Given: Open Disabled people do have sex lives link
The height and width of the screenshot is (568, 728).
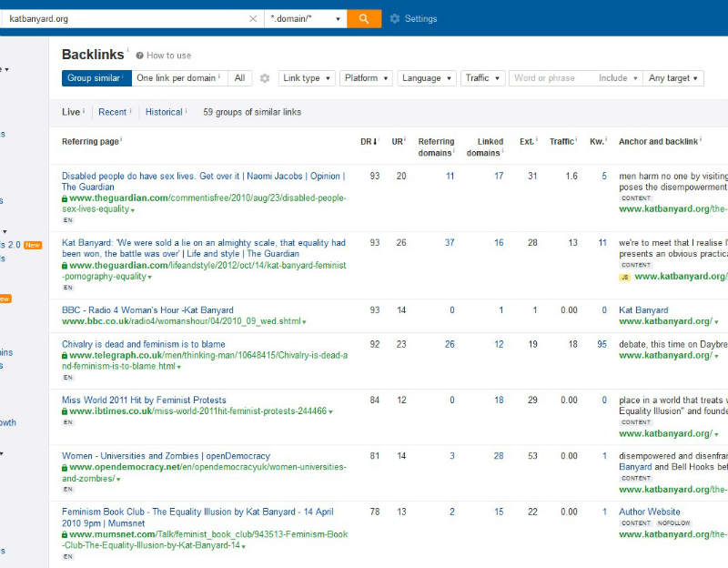Looking at the screenshot, I should (203, 181).
